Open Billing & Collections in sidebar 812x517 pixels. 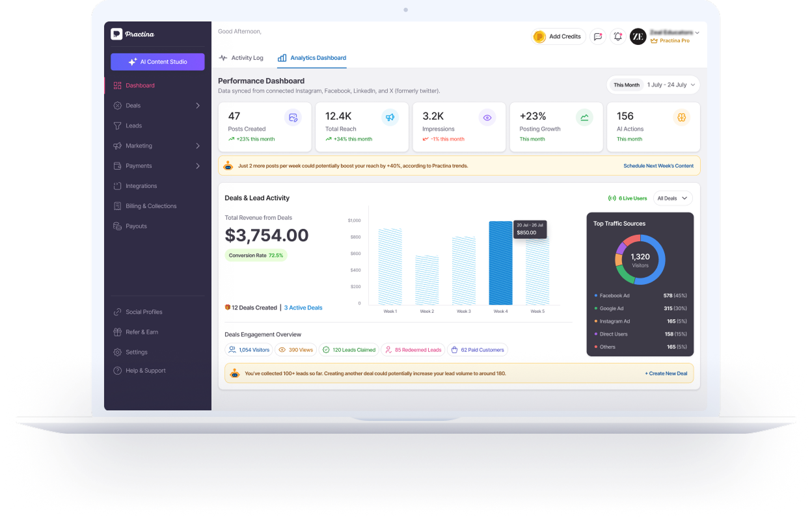click(x=151, y=206)
